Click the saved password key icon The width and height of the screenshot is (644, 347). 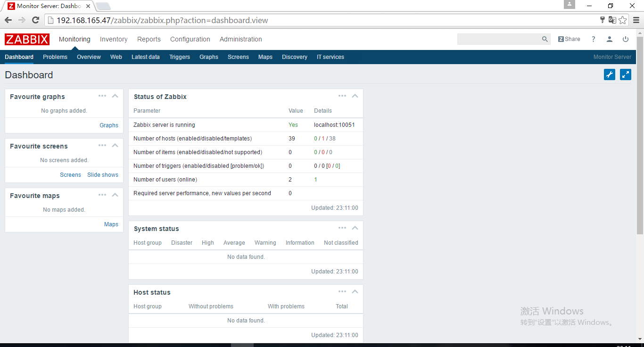tap(602, 20)
